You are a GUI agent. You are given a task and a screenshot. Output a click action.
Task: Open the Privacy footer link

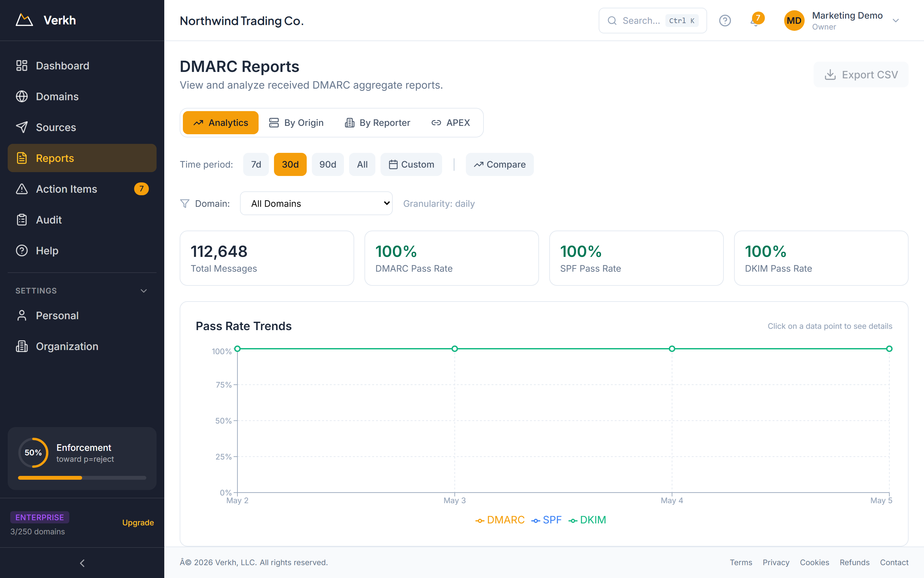[x=776, y=562]
